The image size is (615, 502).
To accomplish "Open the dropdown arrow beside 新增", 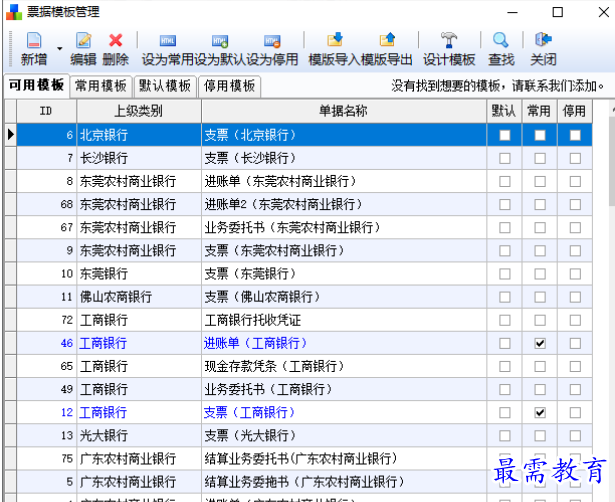I will (x=60, y=49).
